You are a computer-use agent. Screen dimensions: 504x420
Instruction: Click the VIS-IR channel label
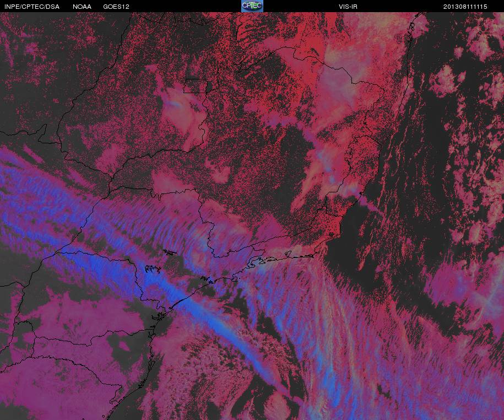[348, 7]
